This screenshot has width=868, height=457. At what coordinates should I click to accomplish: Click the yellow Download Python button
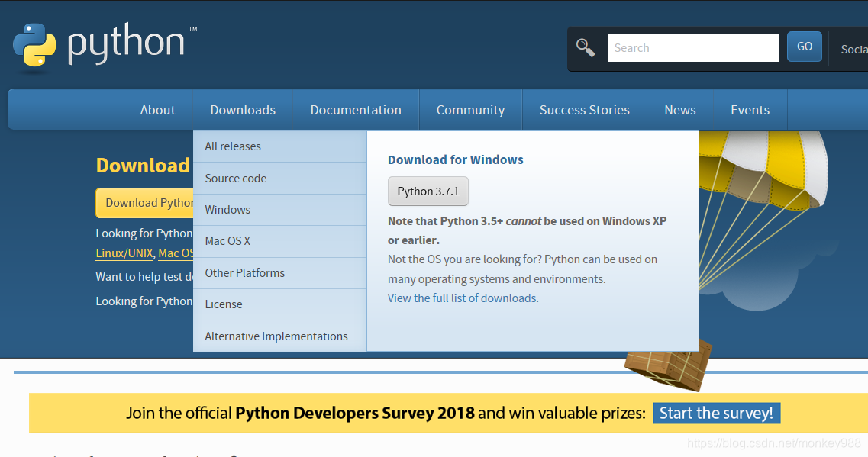pos(144,203)
